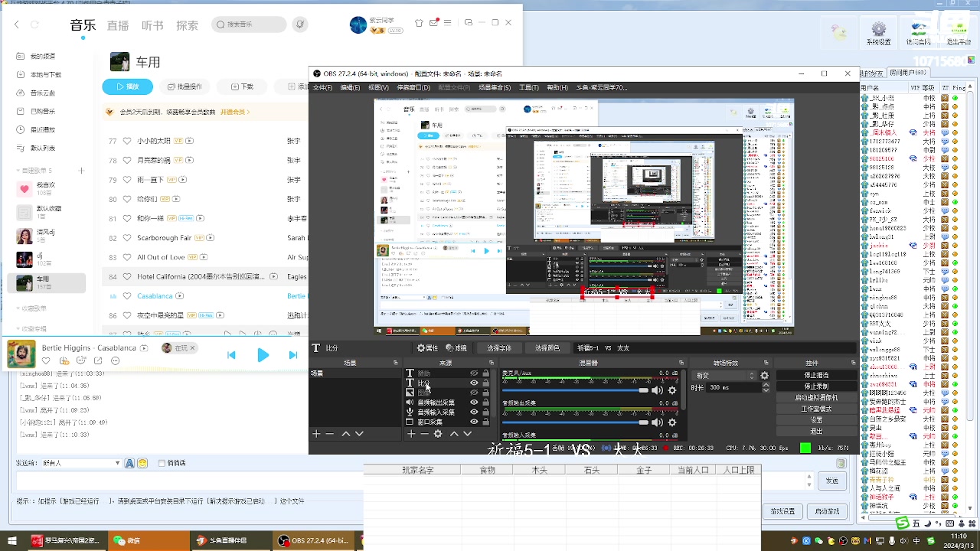Open 音频输出采集 mixer settings gear
The height and width of the screenshot is (551, 980).
[672, 422]
